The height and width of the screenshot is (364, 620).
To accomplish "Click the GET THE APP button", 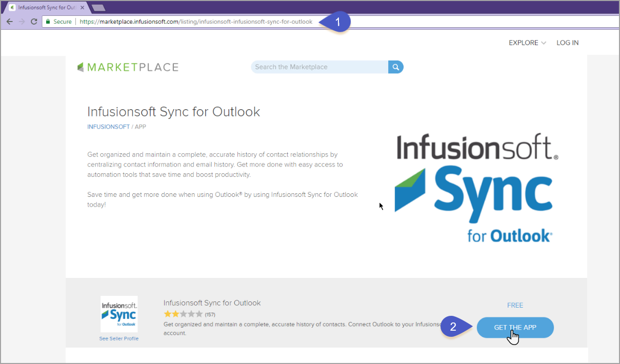I will click(x=515, y=328).
